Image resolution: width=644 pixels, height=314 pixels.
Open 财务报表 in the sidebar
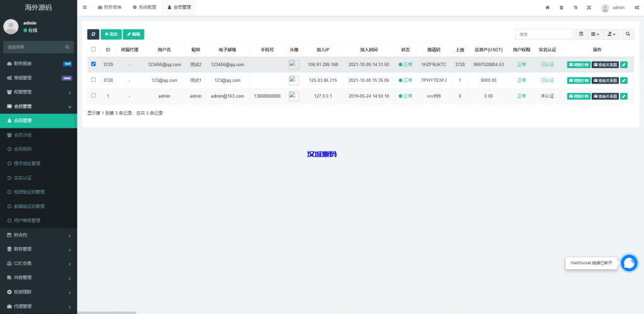38,64
